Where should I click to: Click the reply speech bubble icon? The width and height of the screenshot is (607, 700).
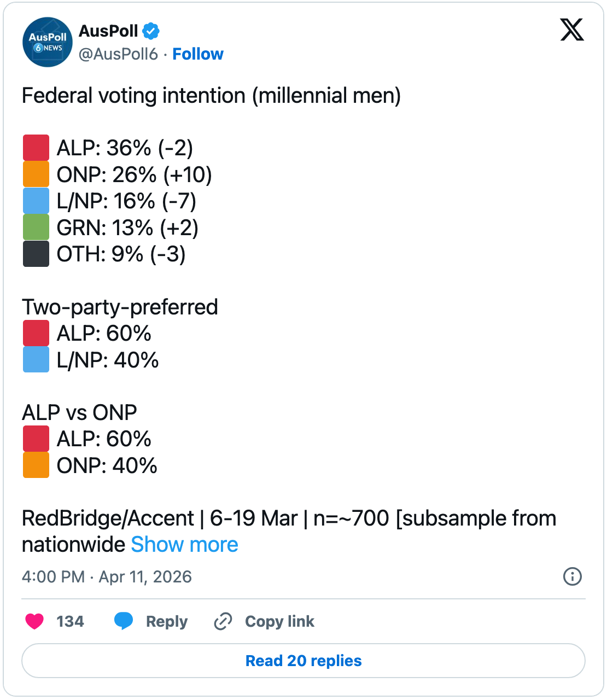[124, 621]
